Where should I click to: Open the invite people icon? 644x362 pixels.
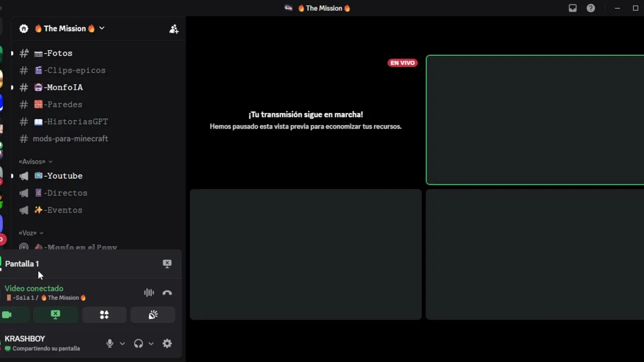(x=174, y=29)
